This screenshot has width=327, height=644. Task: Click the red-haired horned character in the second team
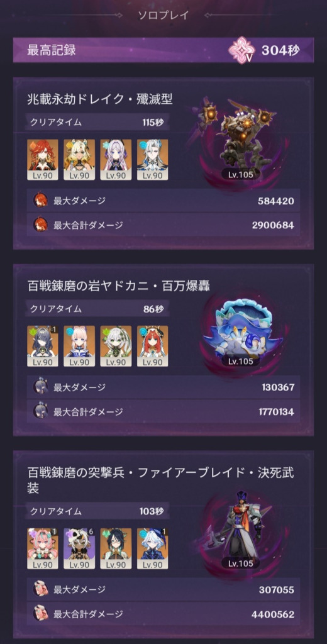[152, 346]
